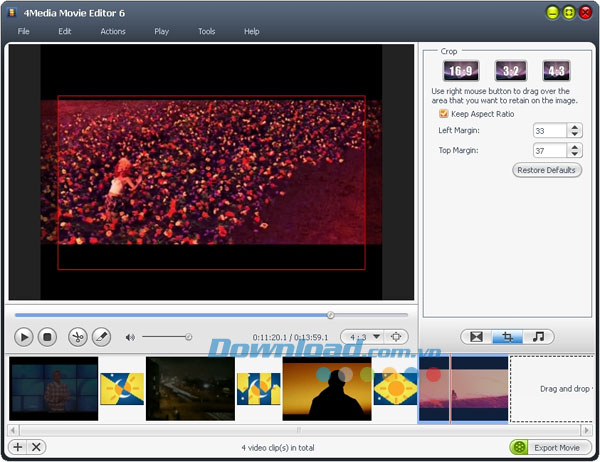Choose the 16:9 crop preset
The height and width of the screenshot is (462, 600).
click(461, 71)
